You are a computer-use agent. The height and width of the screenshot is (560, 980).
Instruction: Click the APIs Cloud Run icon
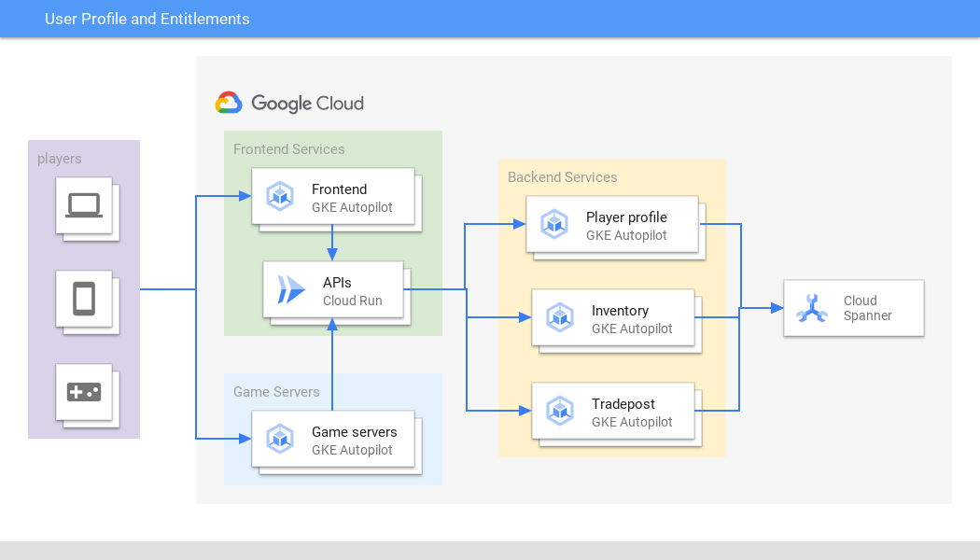291,290
